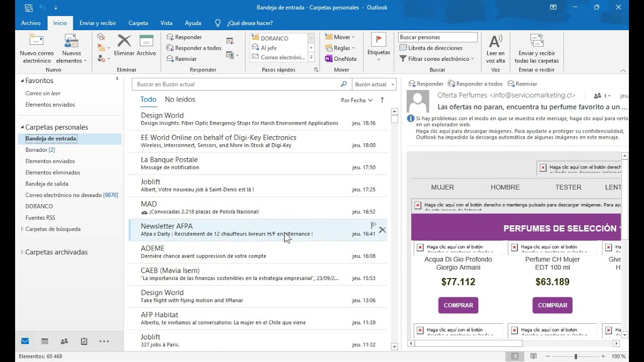
Task: Click the MUJER link in the email
Action: click(x=442, y=187)
